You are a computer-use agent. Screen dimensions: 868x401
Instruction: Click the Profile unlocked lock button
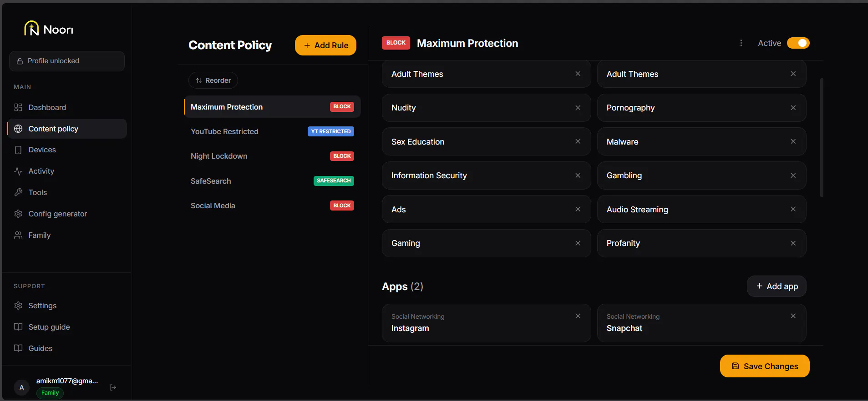[x=67, y=61]
